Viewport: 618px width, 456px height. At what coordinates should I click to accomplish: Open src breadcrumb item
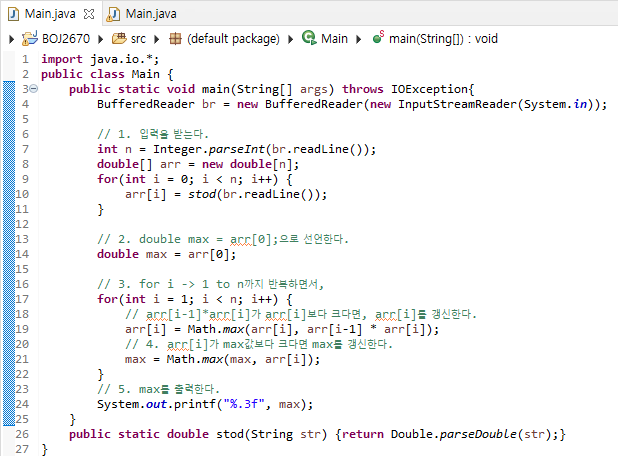click(138, 39)
